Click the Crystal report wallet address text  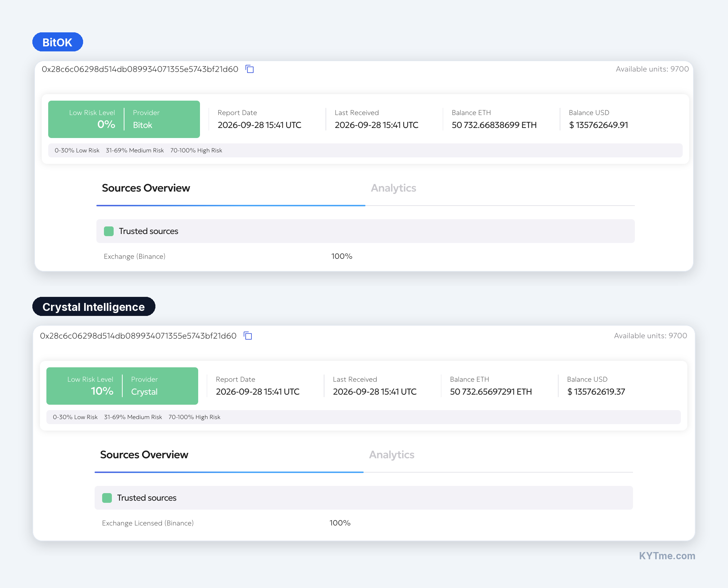[138, 336]
